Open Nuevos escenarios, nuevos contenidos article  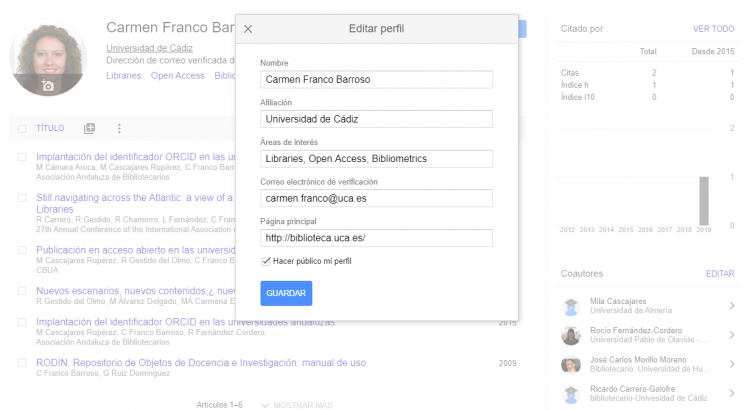point(136,291)
